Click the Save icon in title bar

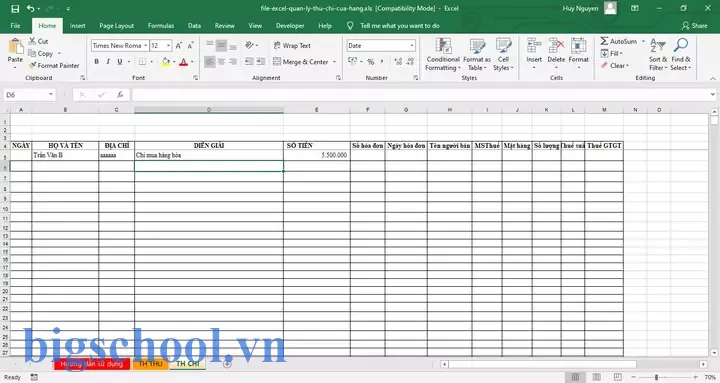(15, 9)
